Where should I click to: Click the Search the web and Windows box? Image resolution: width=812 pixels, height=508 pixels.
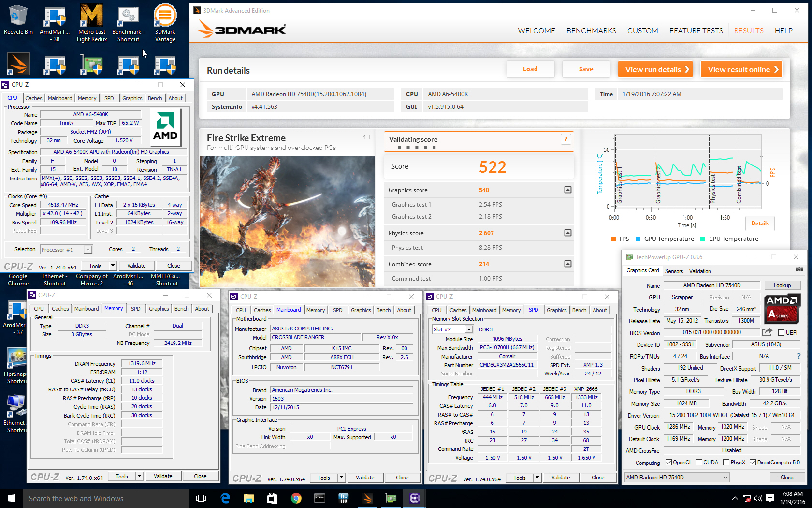click(x=106, y=498)
